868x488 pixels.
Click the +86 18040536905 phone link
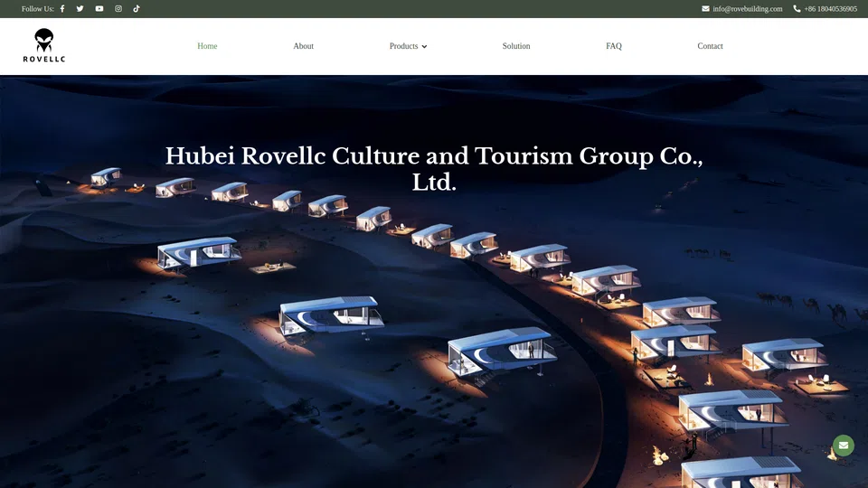(830, 9)
